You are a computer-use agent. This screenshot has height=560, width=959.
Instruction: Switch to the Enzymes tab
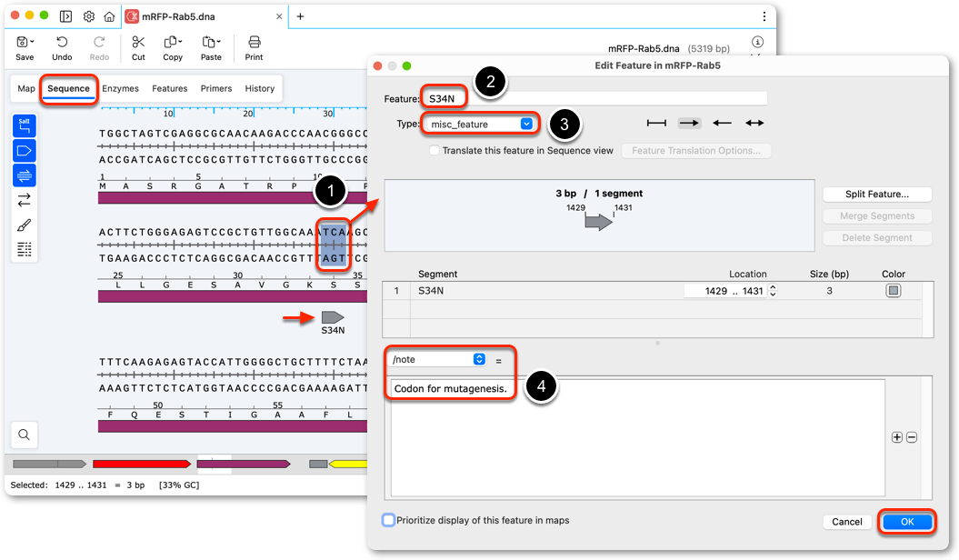click(x=121, y=89)
